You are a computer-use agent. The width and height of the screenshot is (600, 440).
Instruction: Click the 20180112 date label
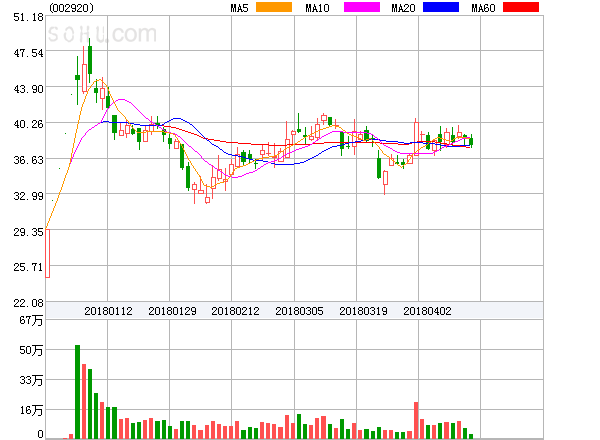click(108, 311)
